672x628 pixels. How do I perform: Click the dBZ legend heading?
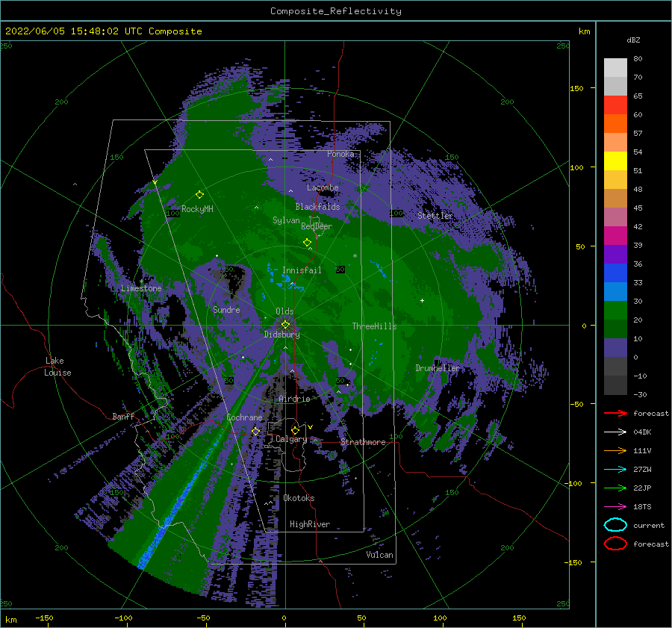(x=633, y=40)
